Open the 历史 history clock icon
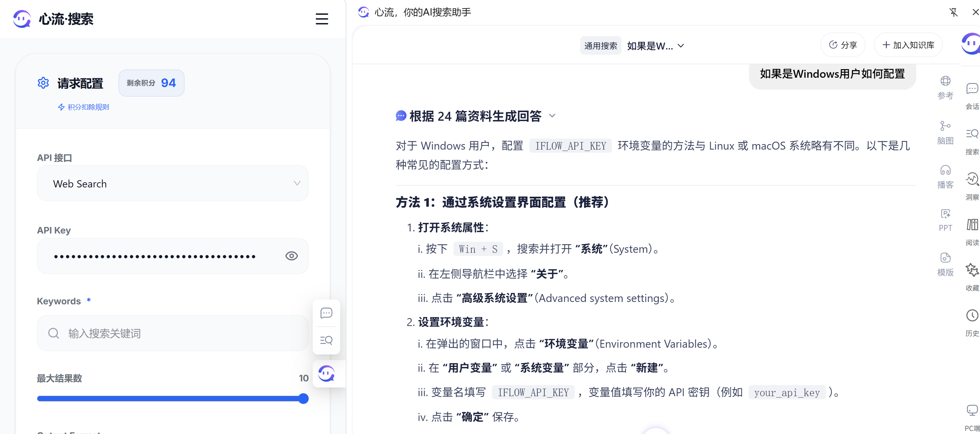 pyautogui.click(x=972, y=315)
